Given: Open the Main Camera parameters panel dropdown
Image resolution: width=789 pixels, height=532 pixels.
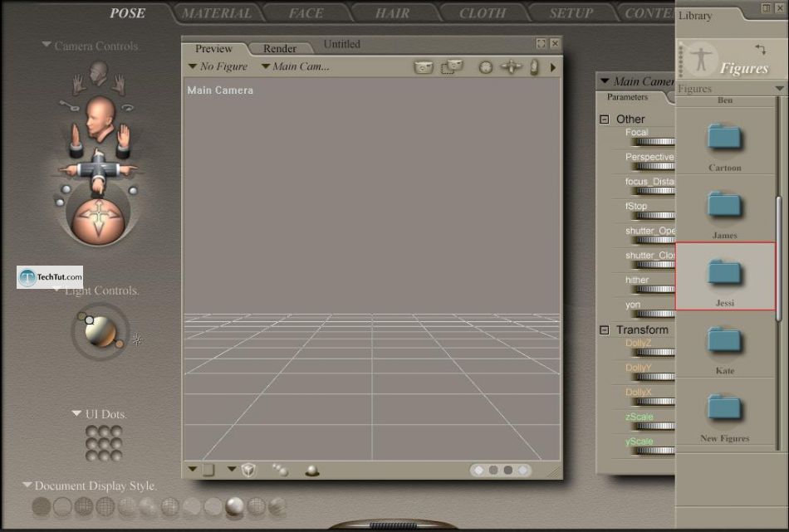Looking at the screenshot, I should click(x=605, y=81).
